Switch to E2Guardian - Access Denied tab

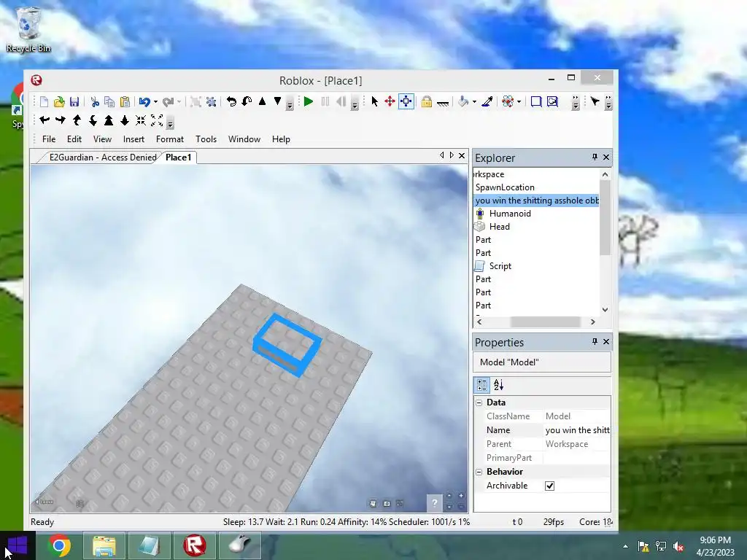pos(103,157)
